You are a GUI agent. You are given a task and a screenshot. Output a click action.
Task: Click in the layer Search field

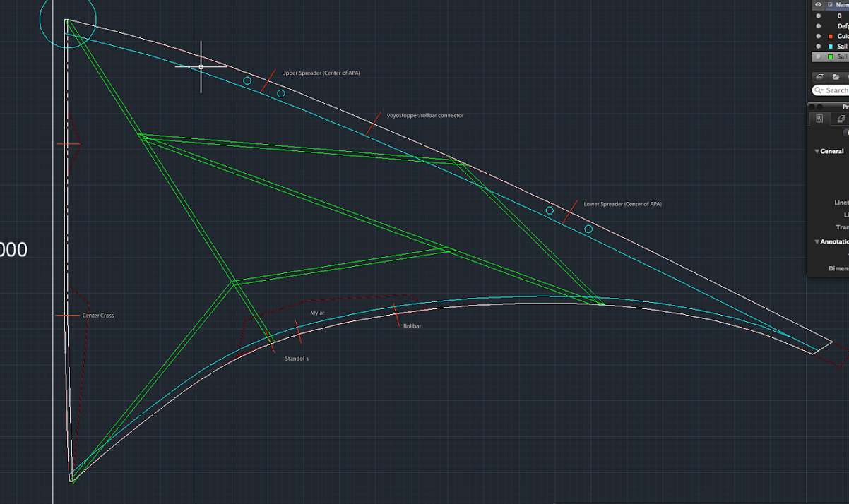[837, 90]
